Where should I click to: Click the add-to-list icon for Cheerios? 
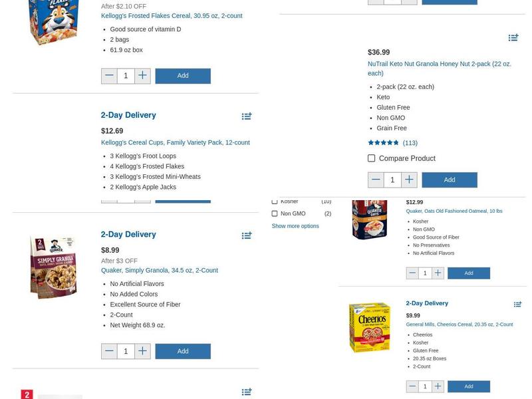517,304
